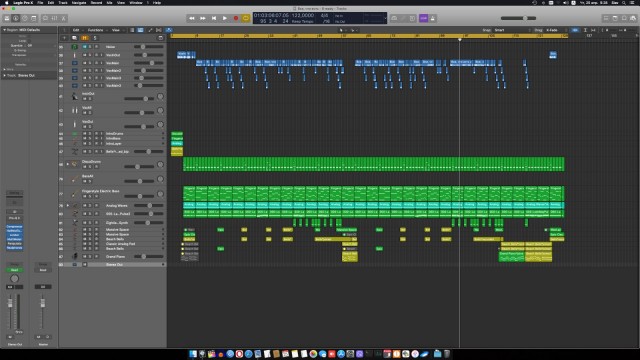Go to beginning of project
Screen dimensions: 640x360
coord(213,18)
